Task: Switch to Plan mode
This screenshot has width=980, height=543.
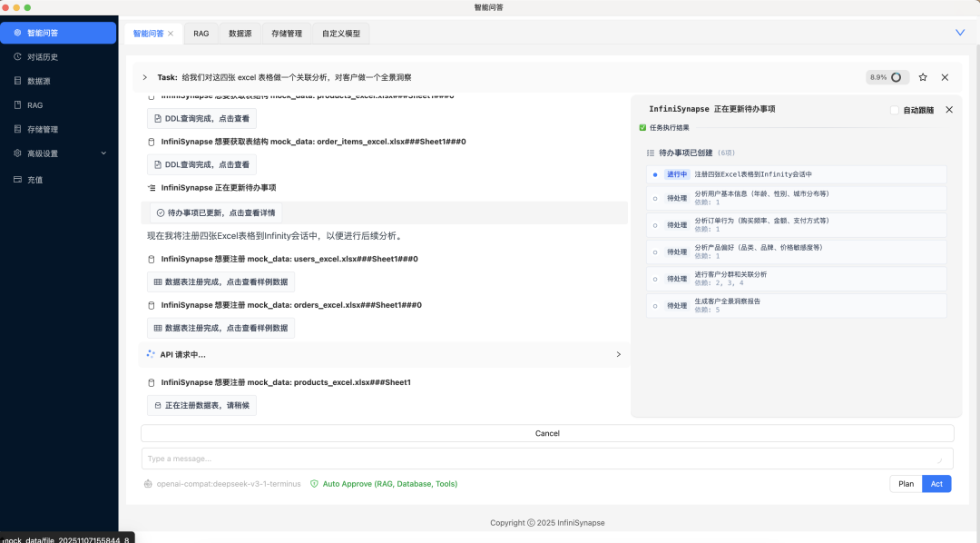Action: click(906, 484)
